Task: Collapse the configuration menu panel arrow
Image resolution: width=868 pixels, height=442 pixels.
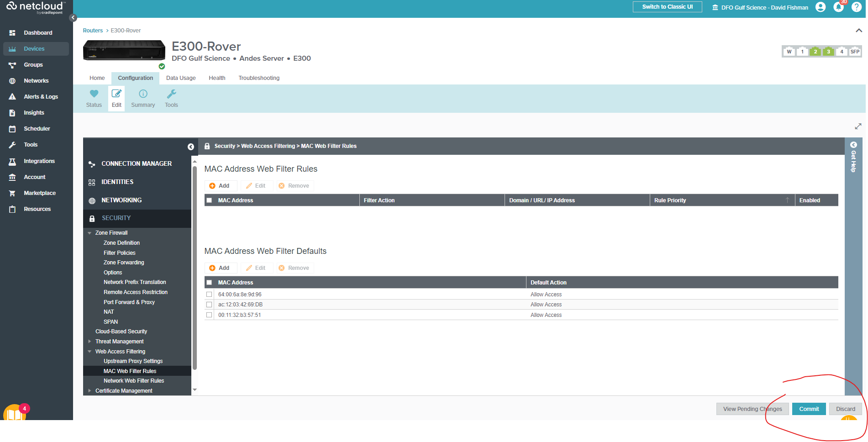Action: [191, 147]
